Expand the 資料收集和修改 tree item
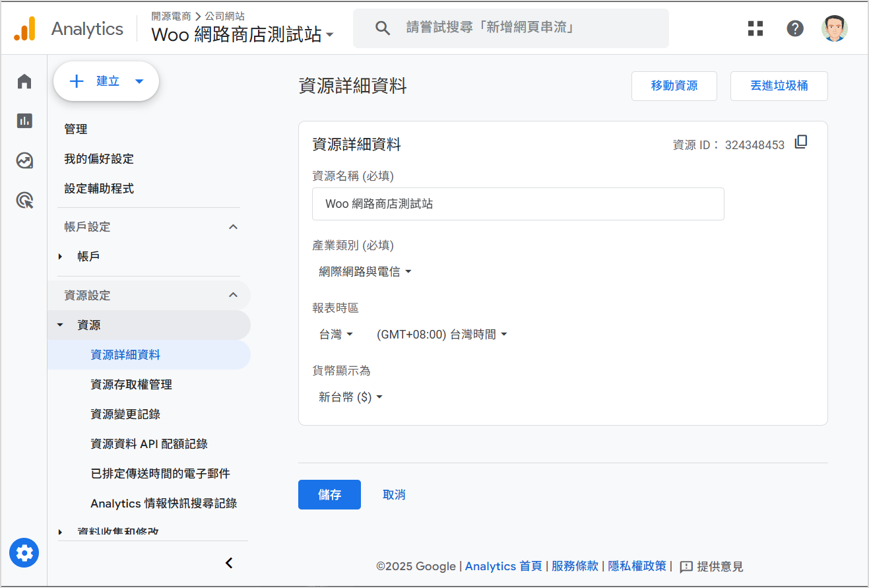The height and width of the screenshot is (588, 869). pos(60,532)
